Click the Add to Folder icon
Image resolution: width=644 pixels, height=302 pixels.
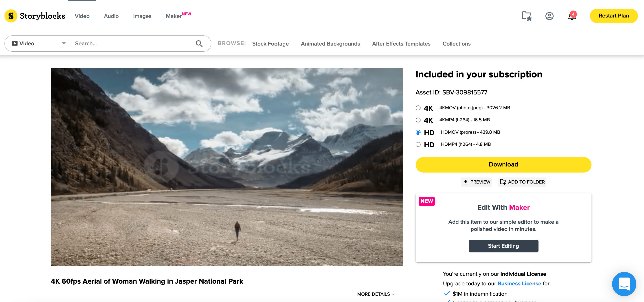[503, 182]
